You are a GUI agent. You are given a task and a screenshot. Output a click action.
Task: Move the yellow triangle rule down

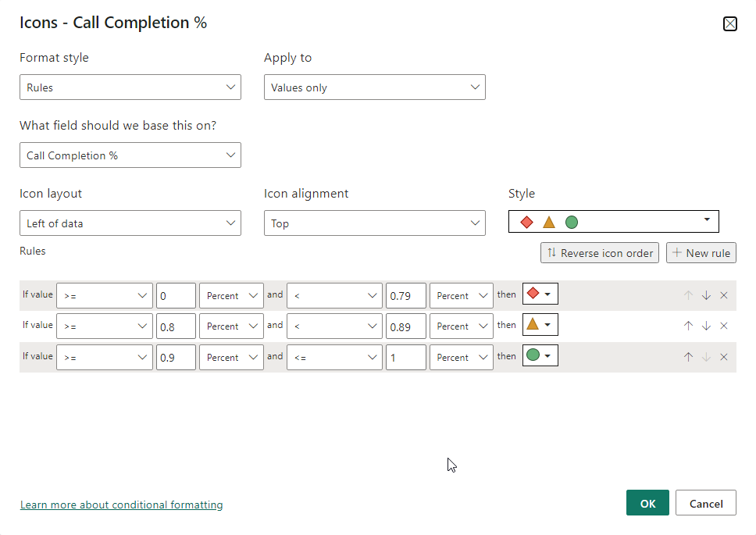pos(706,326)
